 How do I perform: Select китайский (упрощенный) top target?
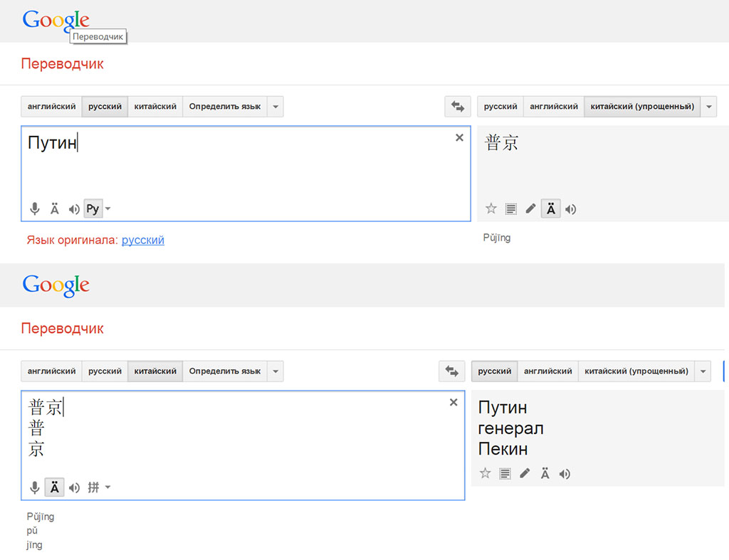pos(643,107)
